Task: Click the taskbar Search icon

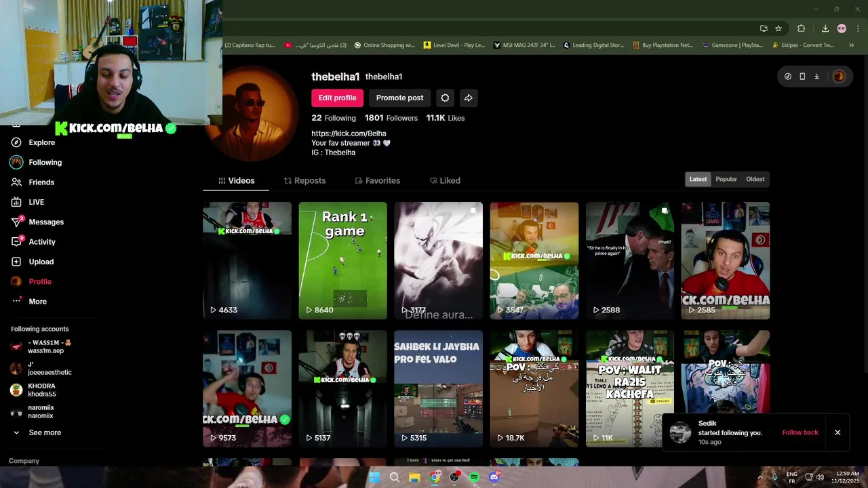Action: click(x=395, y=477)
